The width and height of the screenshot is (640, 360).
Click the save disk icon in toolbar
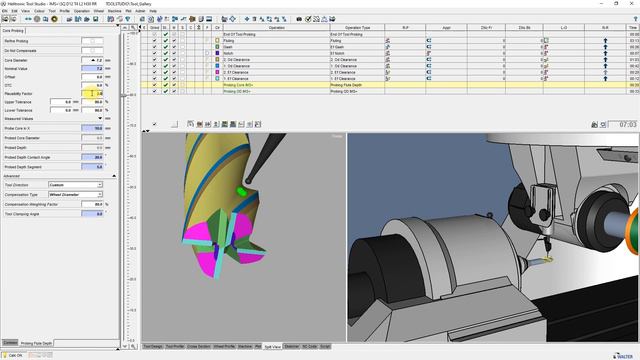(96, 19)
